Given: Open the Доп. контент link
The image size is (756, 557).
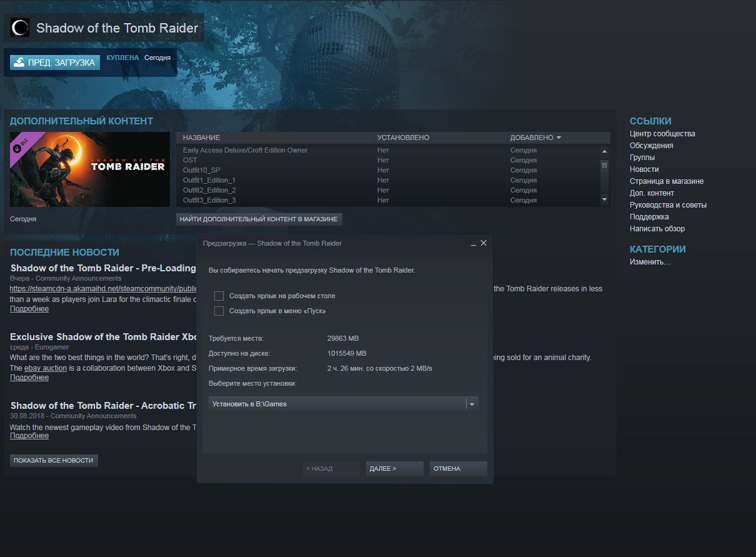Looking at the screenshot, I should [652, 193].
